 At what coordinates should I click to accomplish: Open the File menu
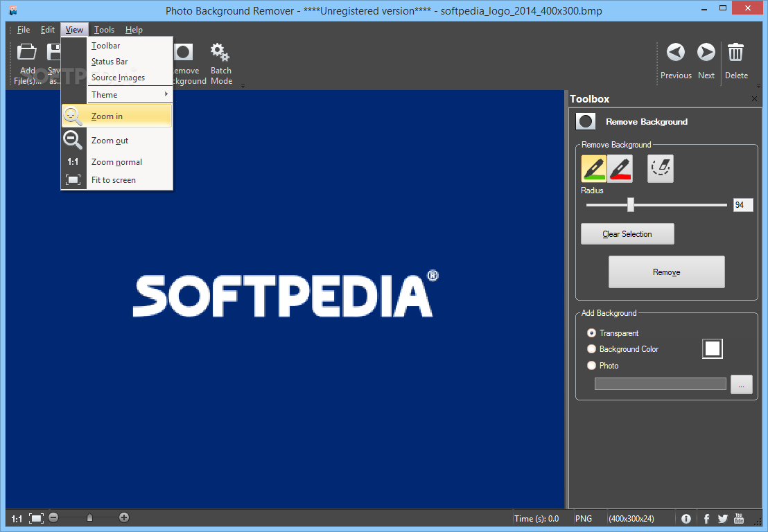tap(24, 30)
